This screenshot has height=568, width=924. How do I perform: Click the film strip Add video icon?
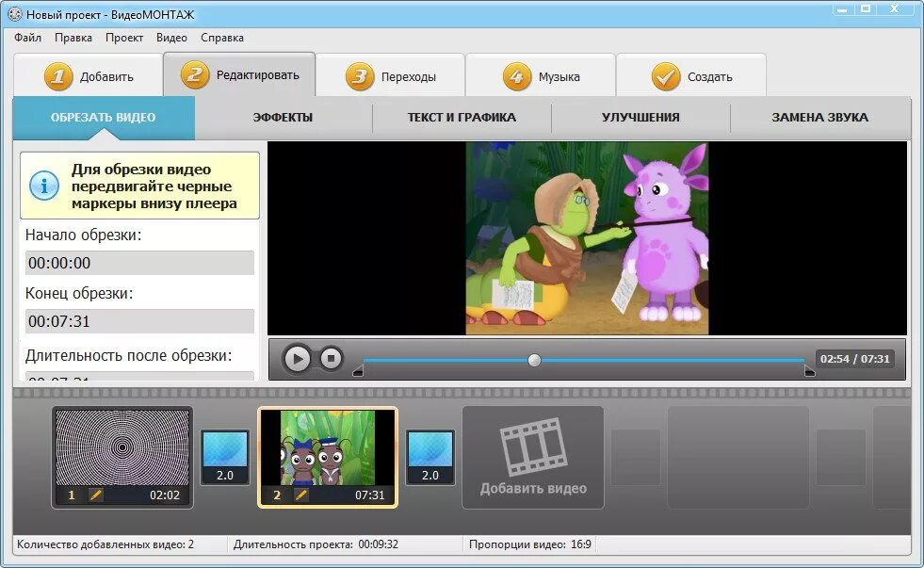point(533,447)
